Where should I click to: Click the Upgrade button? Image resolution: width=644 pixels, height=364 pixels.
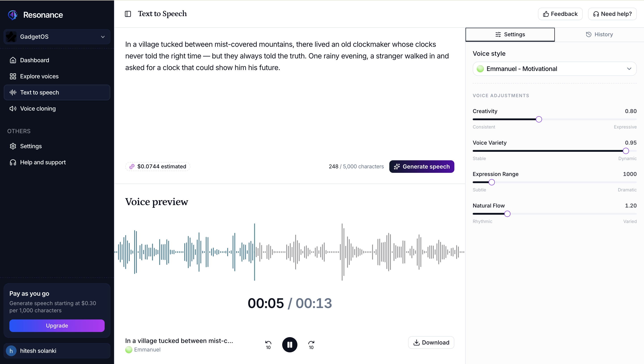click(x=57, y=326)
